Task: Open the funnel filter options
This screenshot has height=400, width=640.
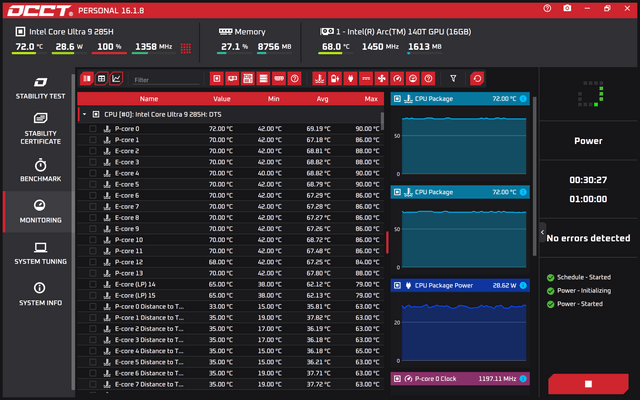Action: coord(453,78)
